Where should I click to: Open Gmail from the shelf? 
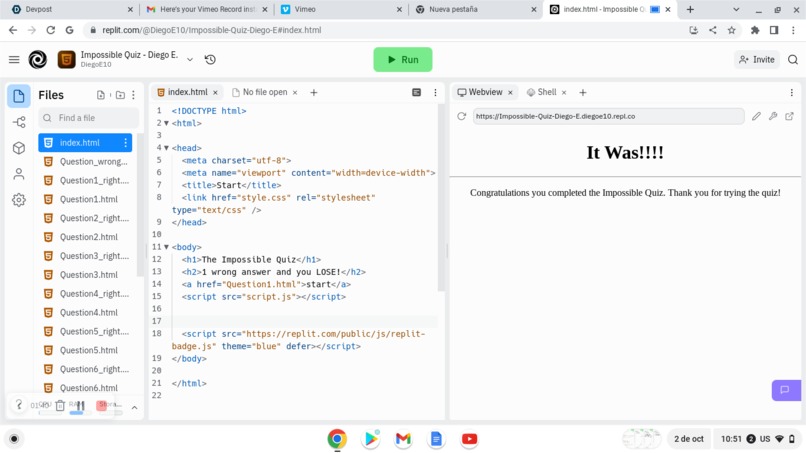[x=403, y=439]
